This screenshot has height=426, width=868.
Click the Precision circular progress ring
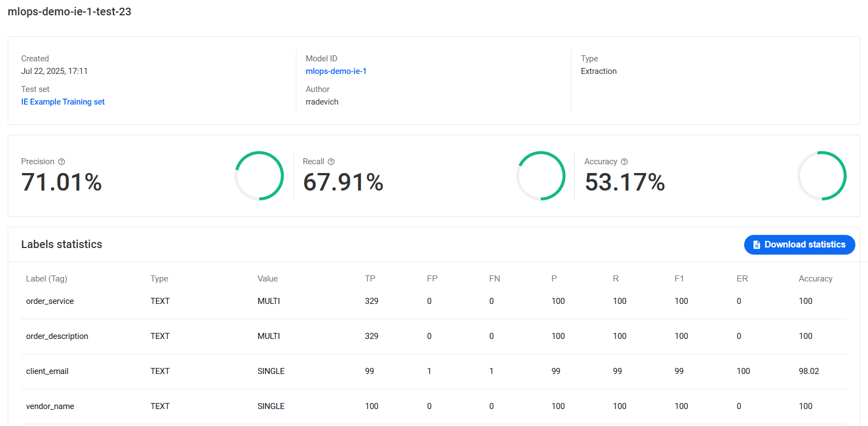tap(259, 176)
